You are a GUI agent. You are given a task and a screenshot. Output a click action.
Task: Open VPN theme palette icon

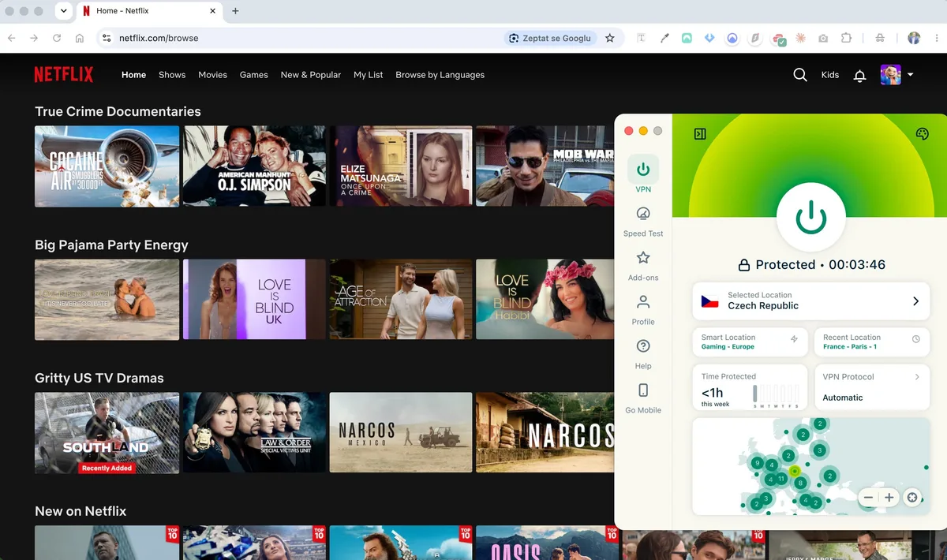pyautogui.click(x=922, y=134)
